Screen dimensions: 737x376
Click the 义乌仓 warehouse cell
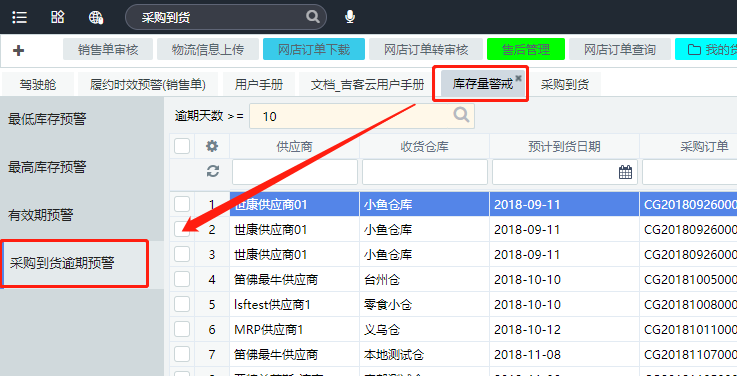[424, 329]
